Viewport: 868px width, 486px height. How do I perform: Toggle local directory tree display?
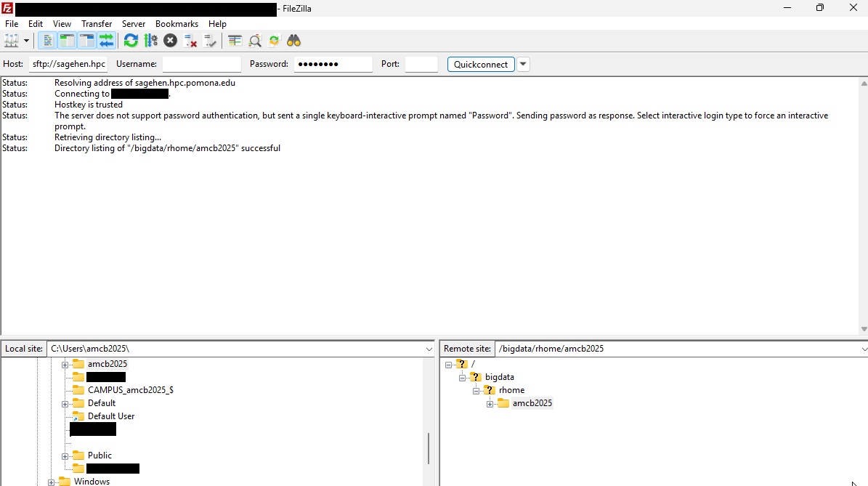point(67,41)
